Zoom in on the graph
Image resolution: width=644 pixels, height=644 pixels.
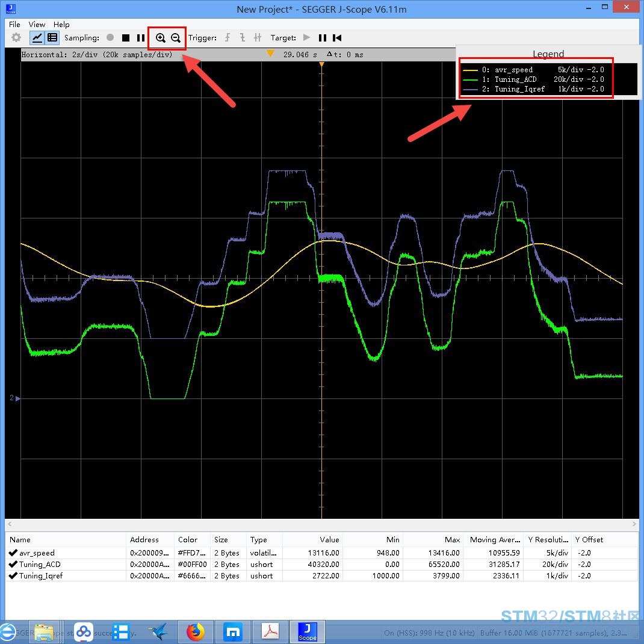tap(160, 38)
